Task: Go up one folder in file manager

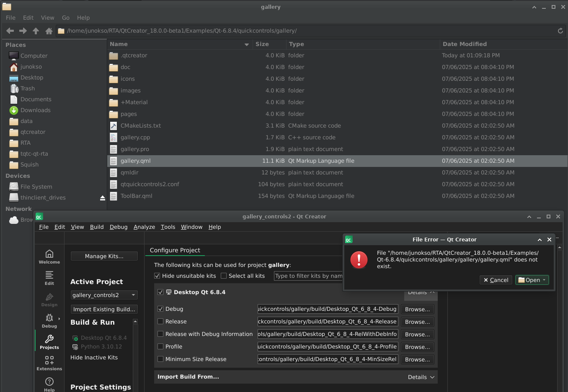Action: [36, 31]
